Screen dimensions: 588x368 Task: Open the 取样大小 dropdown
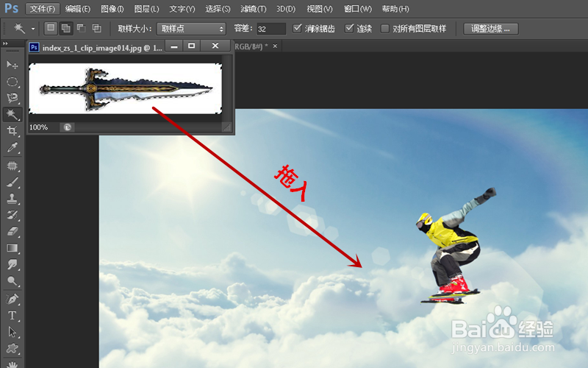[x=191, y=29]
